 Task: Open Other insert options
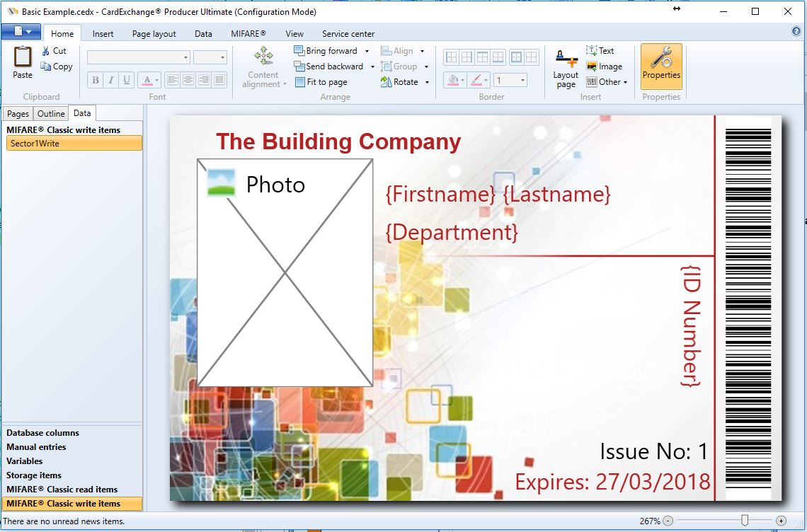(x=607, y=82)
